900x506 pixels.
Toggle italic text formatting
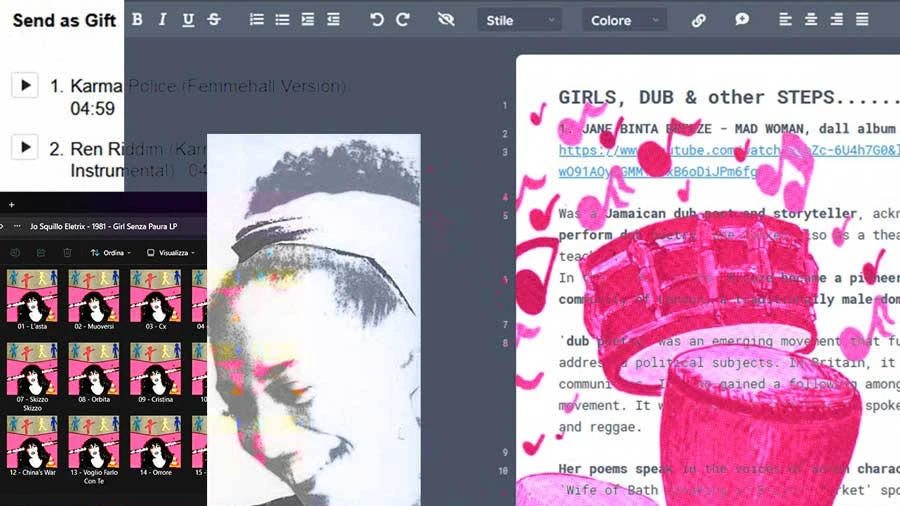[162, 20]
